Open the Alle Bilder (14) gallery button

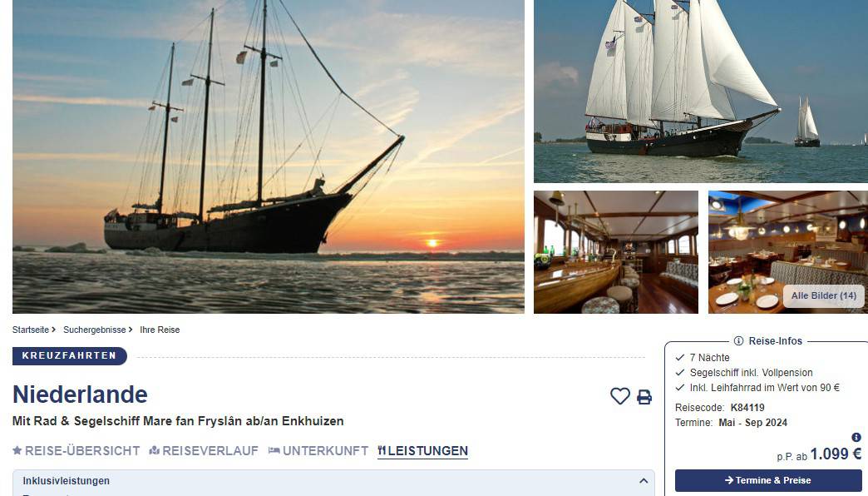824,296
